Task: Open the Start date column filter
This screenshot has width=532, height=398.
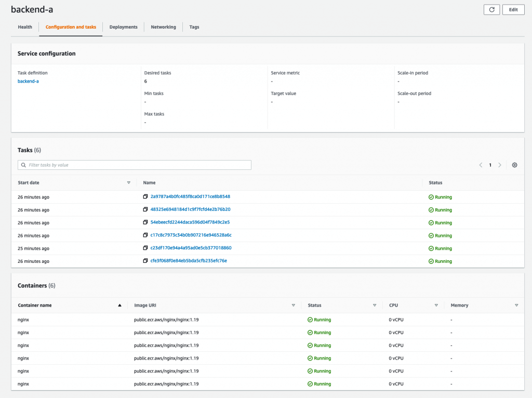Action: pos(128,182)
